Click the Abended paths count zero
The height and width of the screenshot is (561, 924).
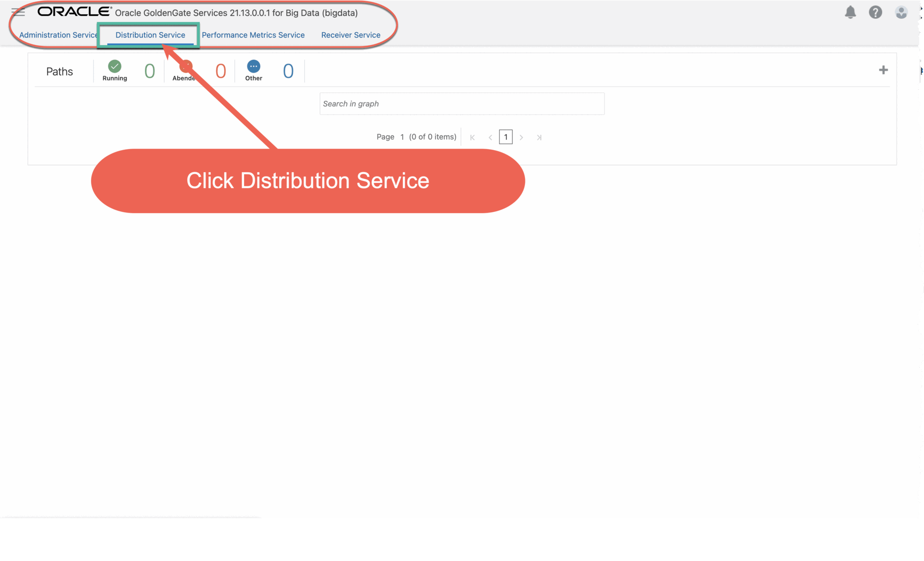click(220, 71)
